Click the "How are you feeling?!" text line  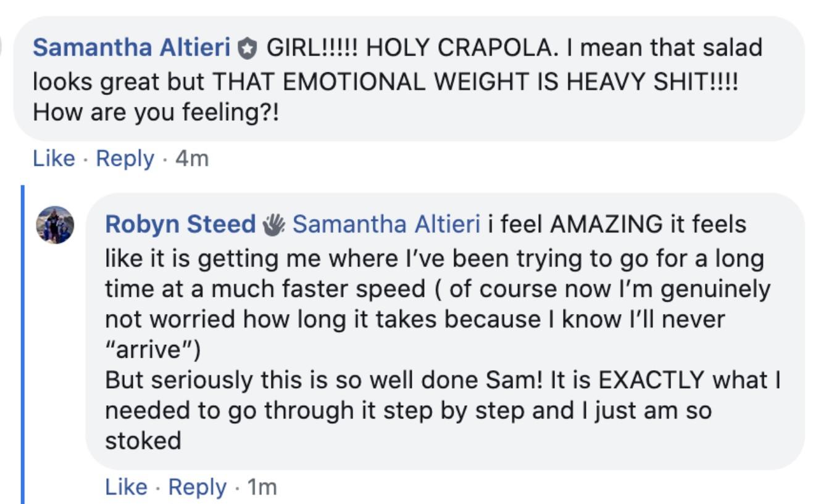point(156,112)
